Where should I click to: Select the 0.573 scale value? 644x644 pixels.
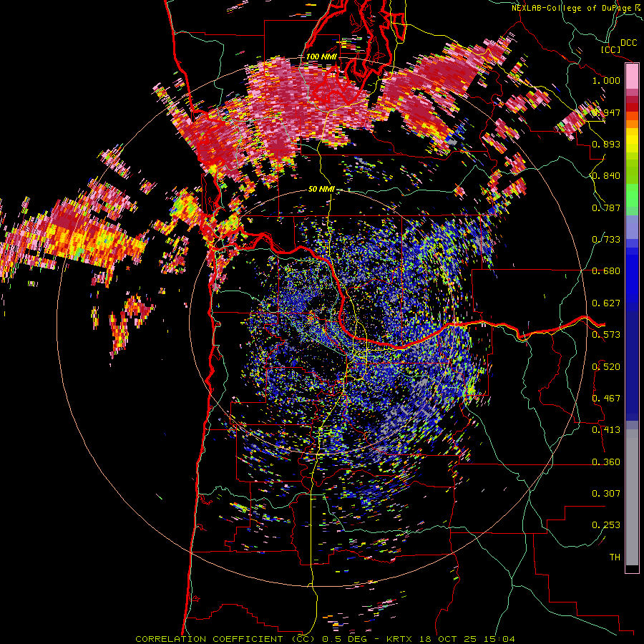click(606, 335)
